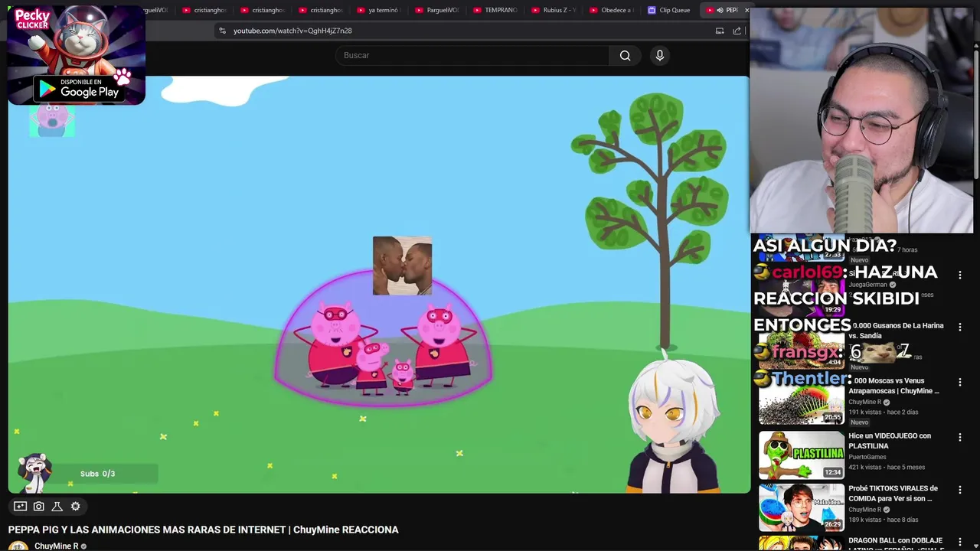This screenshot has width=980, height=551.
Task: Open 'DRAGON BALL con DOBLAJE' video title
Action: coord(896,544)
